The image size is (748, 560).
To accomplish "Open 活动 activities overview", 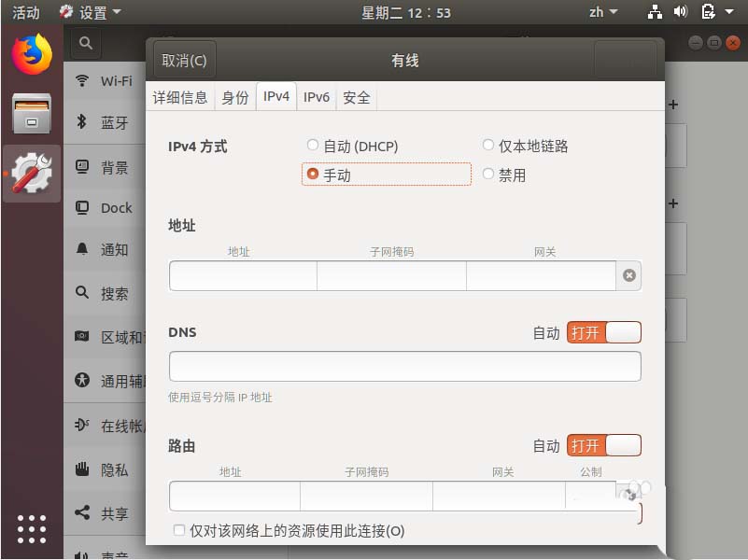I will tap(25, 12).
